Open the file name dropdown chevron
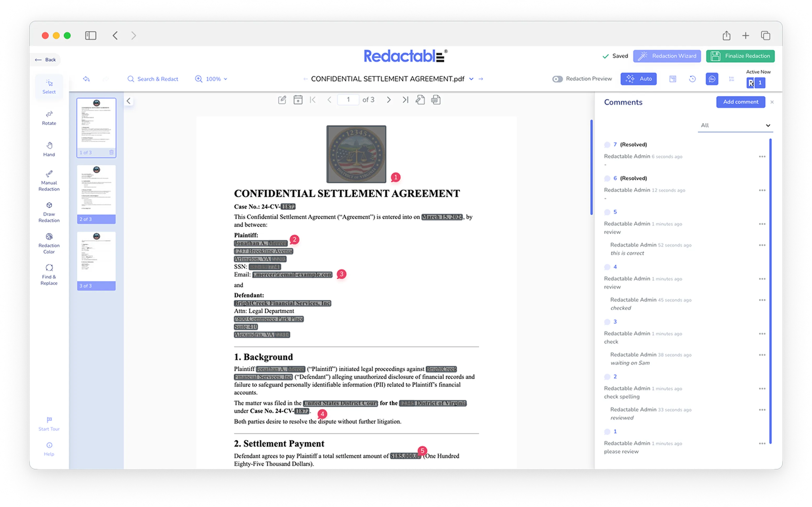Viewport: 812px width, 507px height. pos(471,79)
